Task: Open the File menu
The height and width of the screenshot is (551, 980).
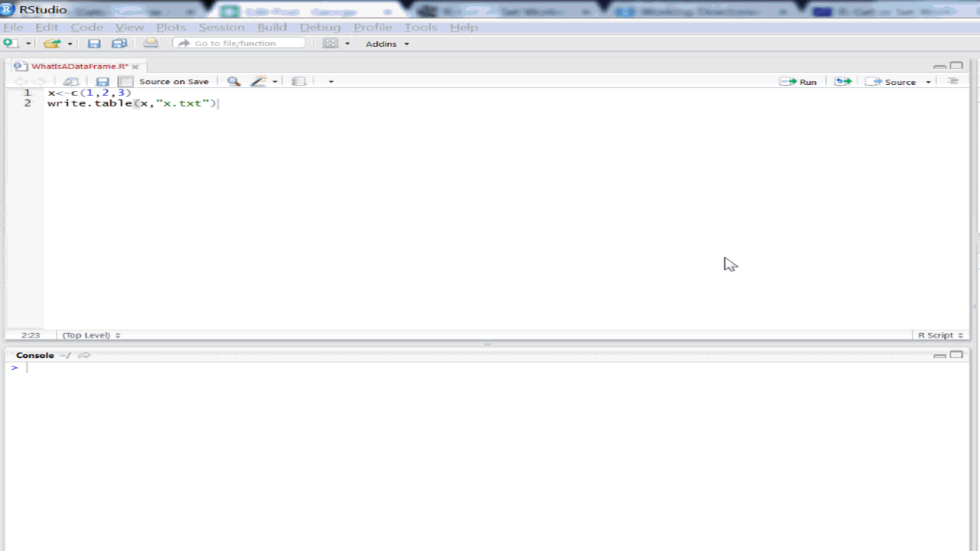Action: [x=13, y=27]
